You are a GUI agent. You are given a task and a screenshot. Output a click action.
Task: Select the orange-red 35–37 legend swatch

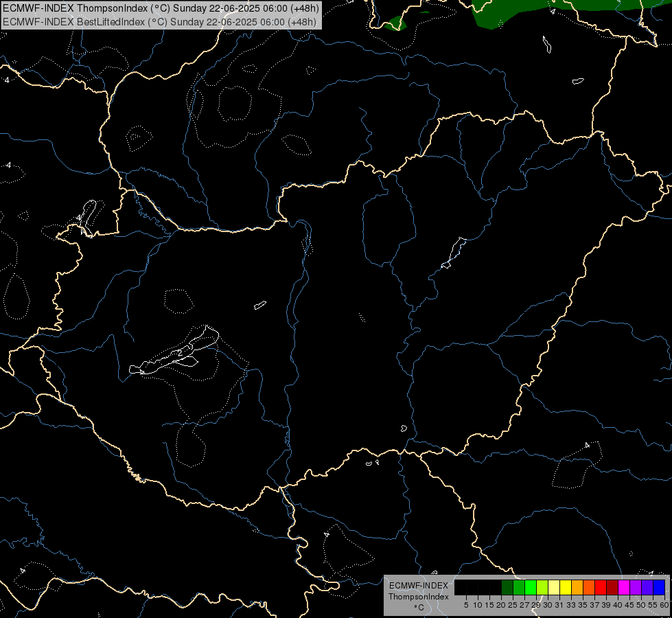(589, 588)
